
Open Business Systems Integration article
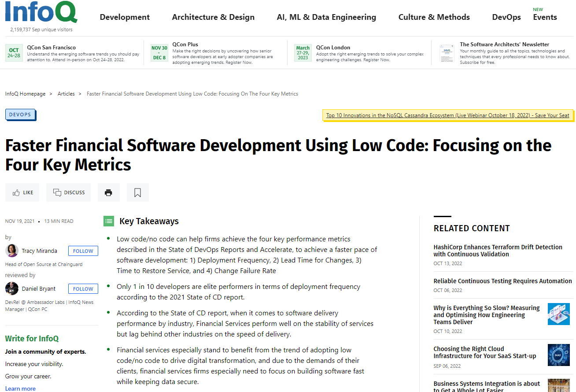pyautogui.click(x=487, y=387)
